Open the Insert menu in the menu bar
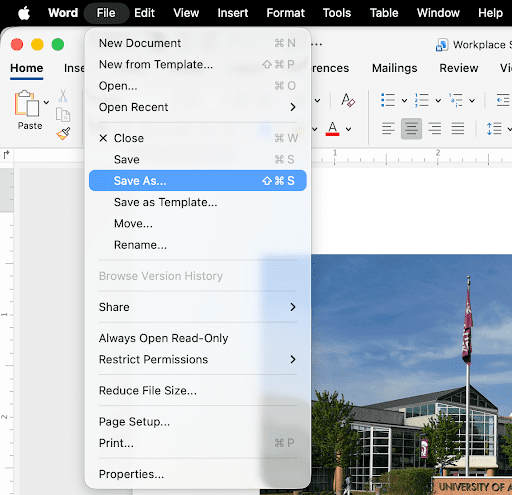This screenshot has width=512, height=495. click(x=233, y=13)
